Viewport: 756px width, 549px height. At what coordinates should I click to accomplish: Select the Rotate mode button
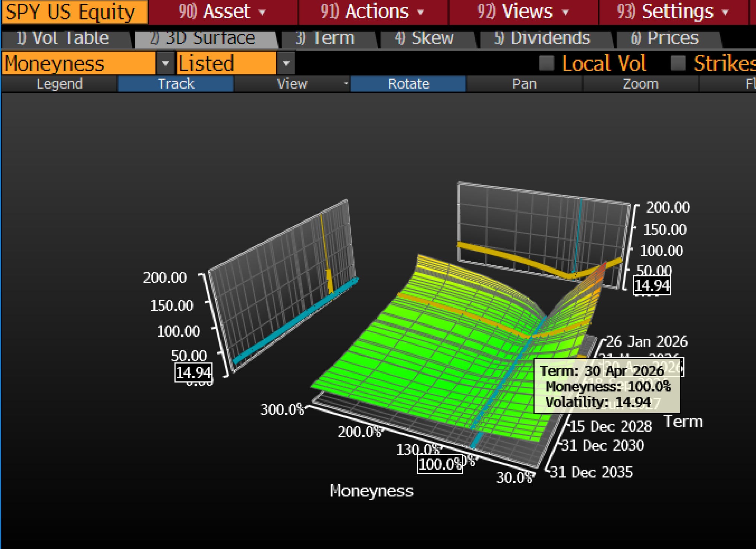click(409, 84)
